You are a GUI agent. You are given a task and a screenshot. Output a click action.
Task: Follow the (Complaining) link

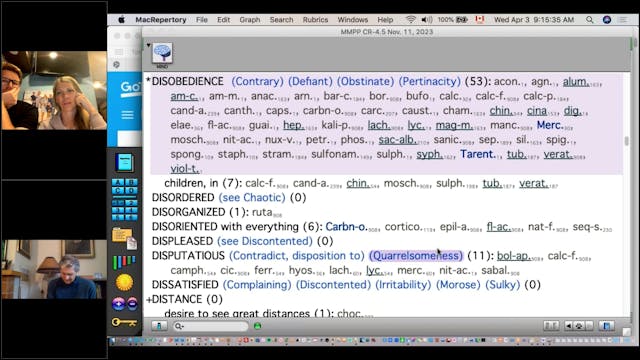pyautogui.click(x=257, y=285)
